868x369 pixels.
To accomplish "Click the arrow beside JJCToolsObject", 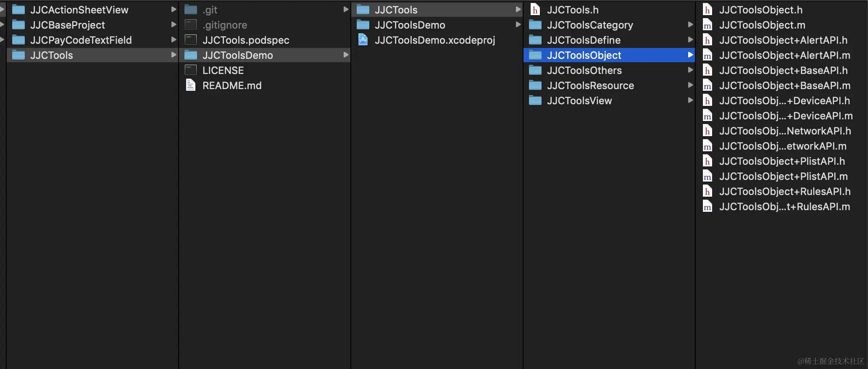I will pyautogui.click(x=690, y=55).
